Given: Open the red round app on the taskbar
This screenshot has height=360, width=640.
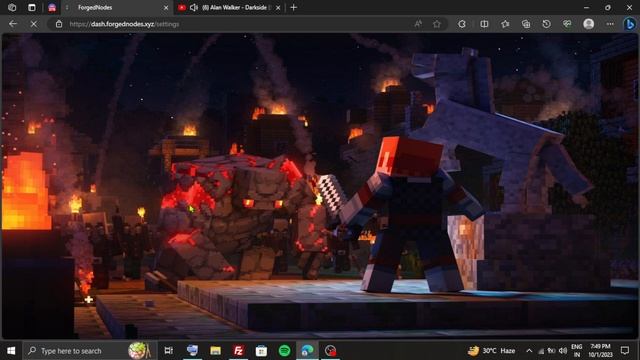Looking at the screenshot, I should coord(330,351).
